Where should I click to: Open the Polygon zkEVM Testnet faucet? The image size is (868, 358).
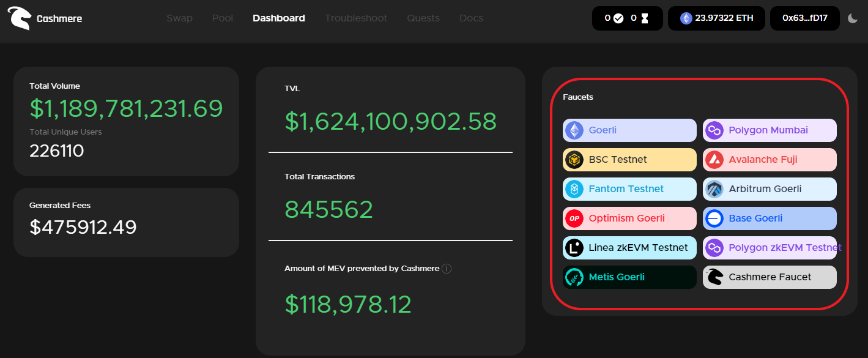pos(770,248)
